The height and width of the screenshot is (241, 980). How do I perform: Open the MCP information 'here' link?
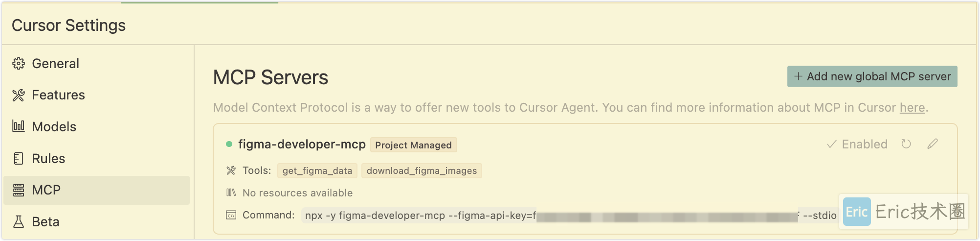click(912, 108)
